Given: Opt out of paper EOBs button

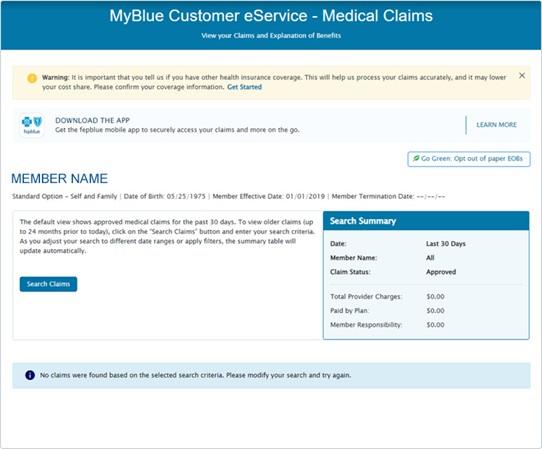Looking at the screenshot, I should point(469,159).
